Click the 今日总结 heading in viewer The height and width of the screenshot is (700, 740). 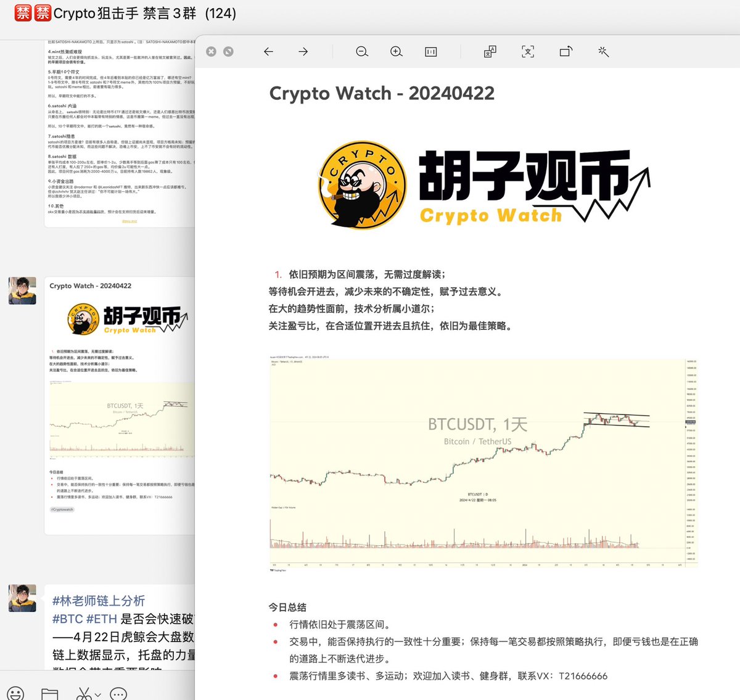pyautogui.click(x=287, y=607)
